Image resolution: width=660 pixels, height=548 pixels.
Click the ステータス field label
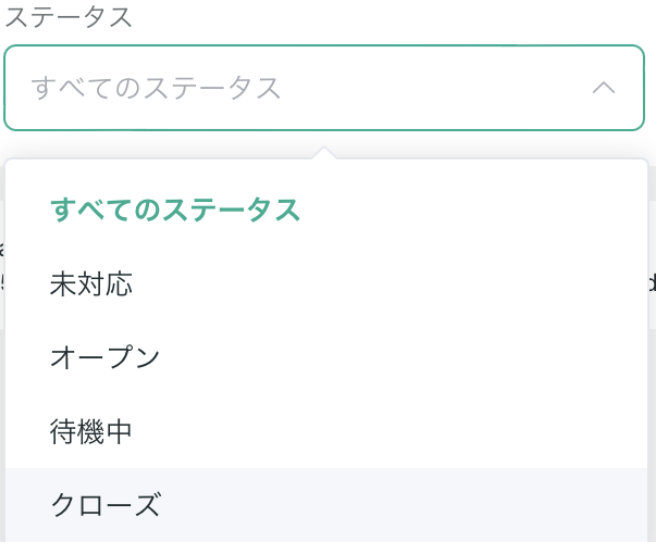pyautogui.click(x=69, y=18)
